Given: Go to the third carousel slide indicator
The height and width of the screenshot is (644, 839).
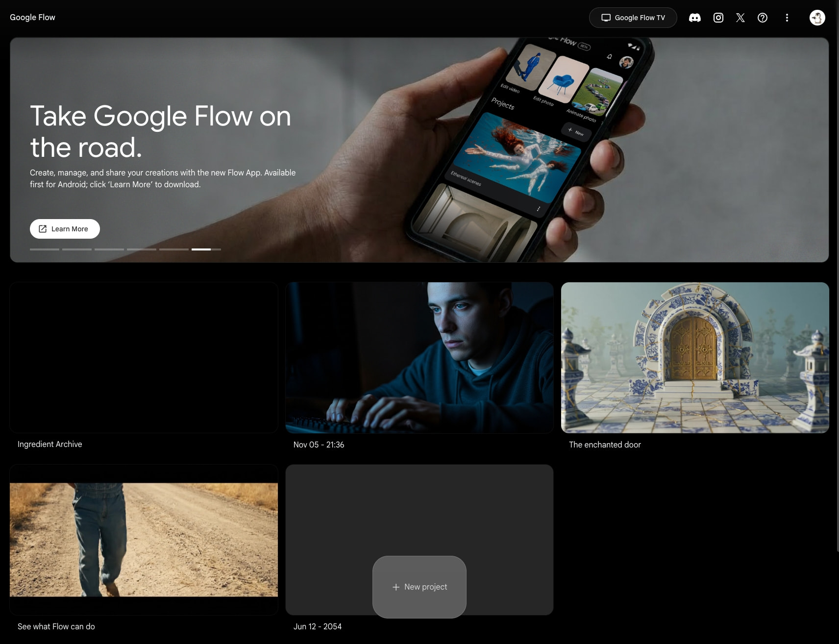Looking at the screenshot, I should tap(109, 249).
